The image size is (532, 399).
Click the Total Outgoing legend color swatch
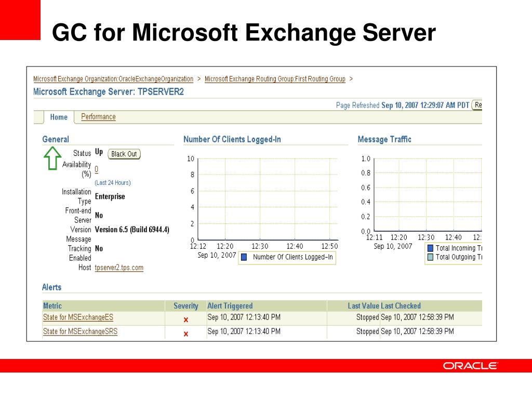(x=430, y=257)
